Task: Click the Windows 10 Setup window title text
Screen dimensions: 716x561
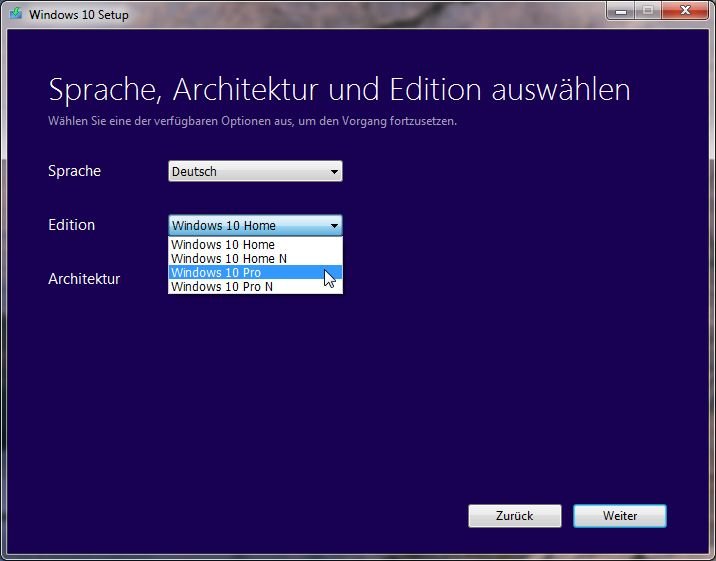Action: 79,15
